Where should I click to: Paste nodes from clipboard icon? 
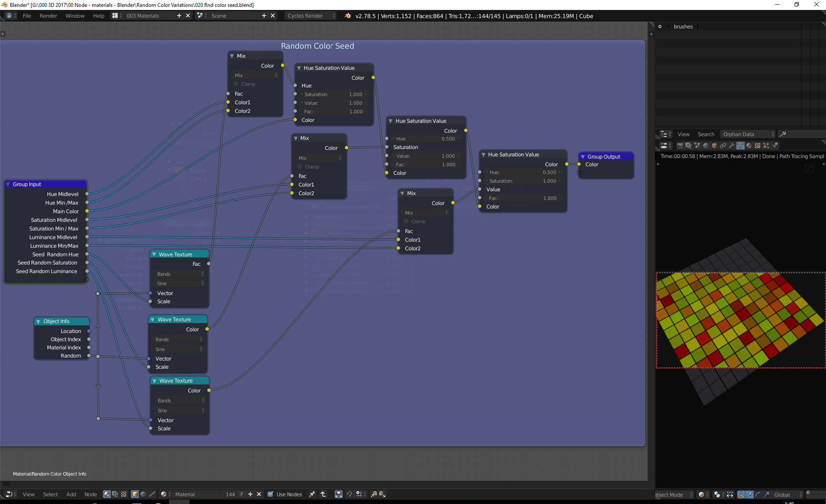(382, 494)
